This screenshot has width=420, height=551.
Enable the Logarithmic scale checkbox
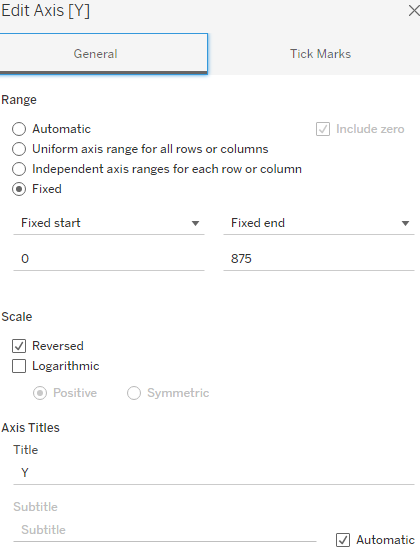coord(19,366)
